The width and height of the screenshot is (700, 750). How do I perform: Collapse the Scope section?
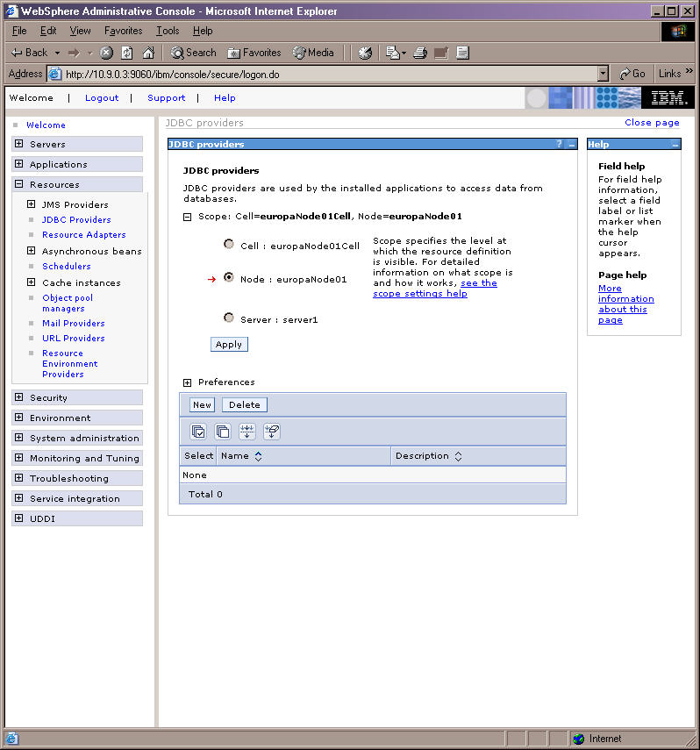(x=187, y=218)
